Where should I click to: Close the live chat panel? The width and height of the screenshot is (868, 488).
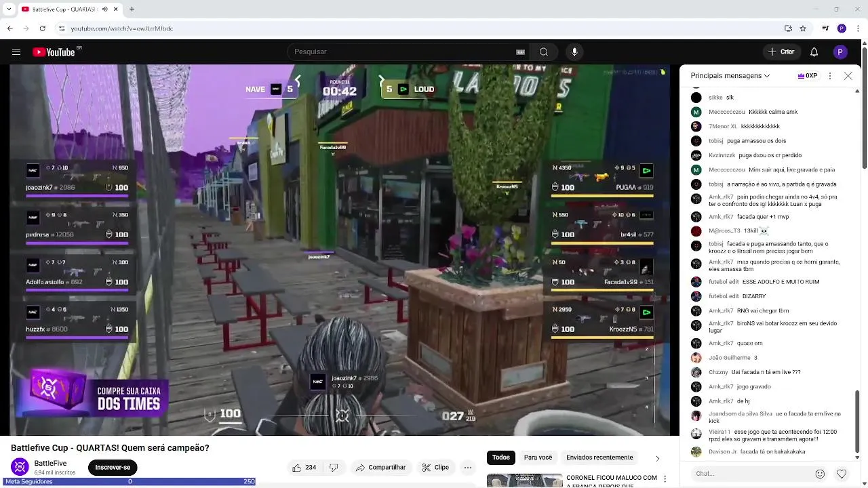click(x=848, y=76)
